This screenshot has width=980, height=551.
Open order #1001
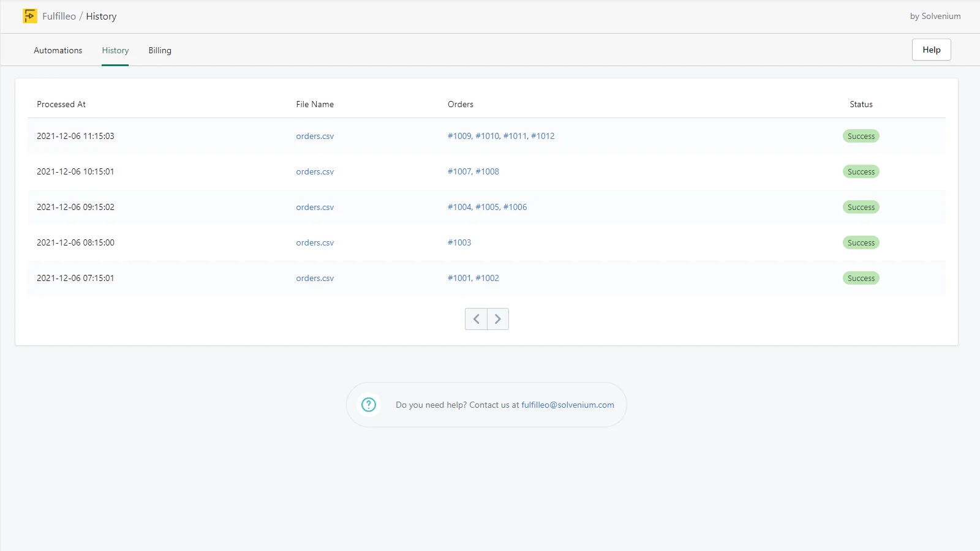tap(459, 278)
